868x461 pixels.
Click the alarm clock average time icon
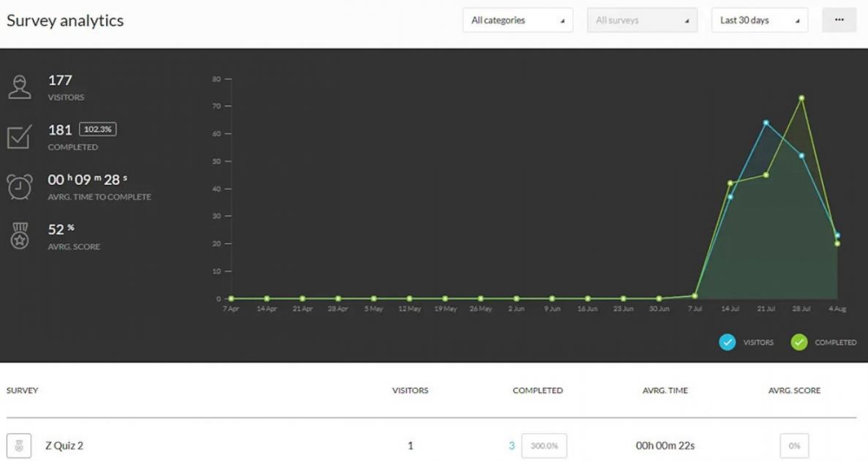click(x=20, y=187)
